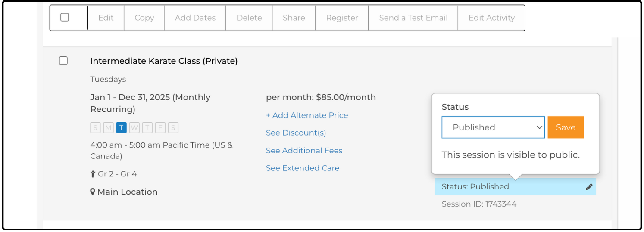Show See Additional Fees details
This screenshot has width=644, height=232.
coord(304,151)
